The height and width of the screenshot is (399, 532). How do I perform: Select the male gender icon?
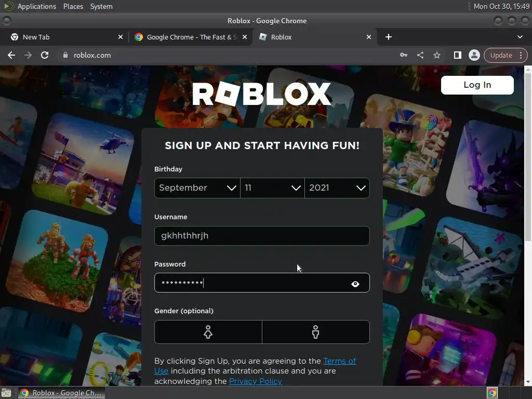(x=315, y=332)
